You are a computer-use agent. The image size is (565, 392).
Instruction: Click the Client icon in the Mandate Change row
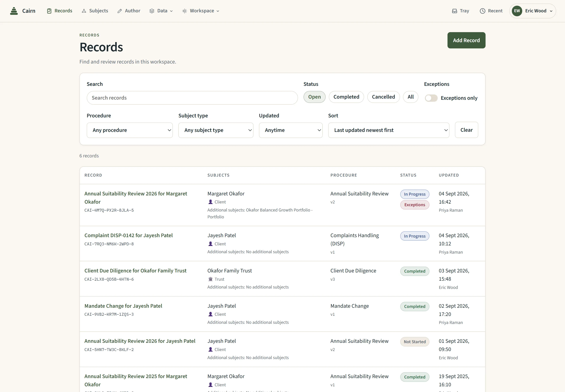click(x=210, y=314)
